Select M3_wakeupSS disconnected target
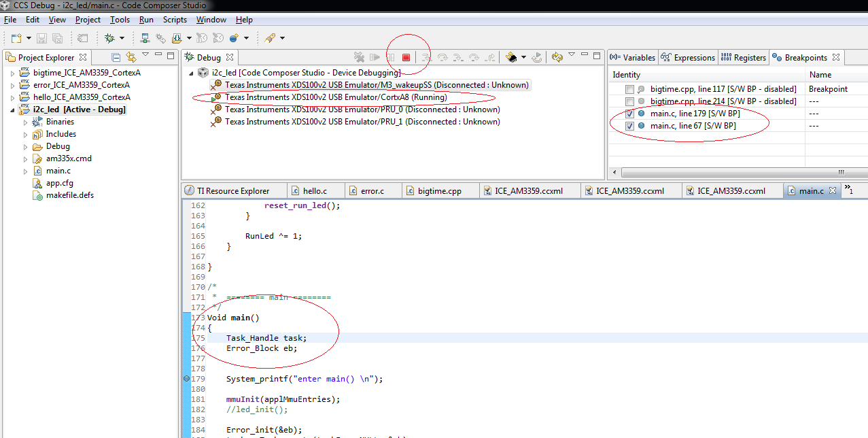The height and width of the screenshot is (438, 868). pos(370,85)
